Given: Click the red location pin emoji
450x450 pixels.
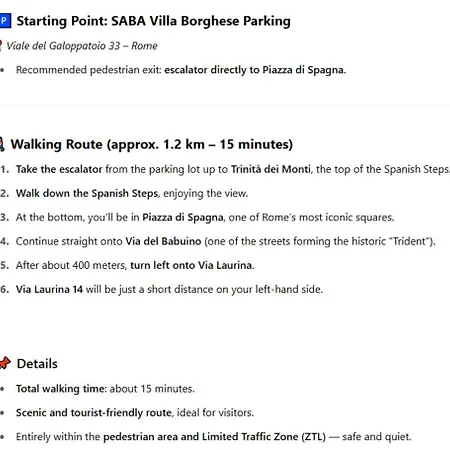Looking at the screenshot, I should 1,46.
